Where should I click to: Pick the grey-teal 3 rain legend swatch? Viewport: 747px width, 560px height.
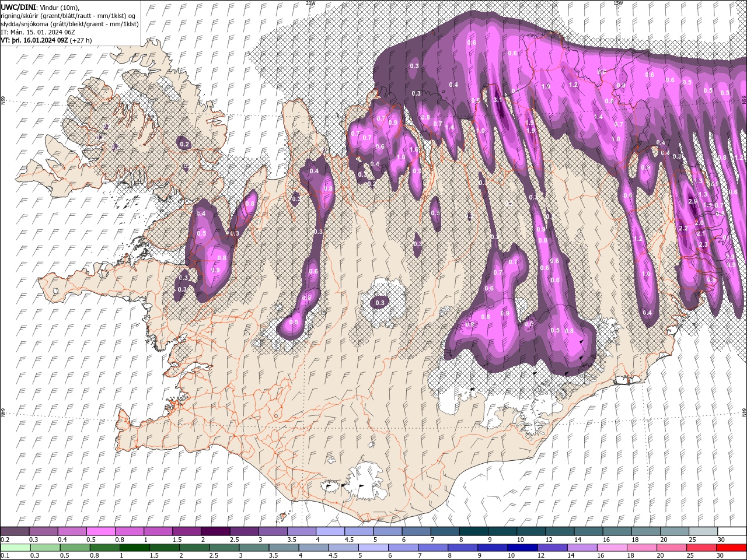point(254,547)
